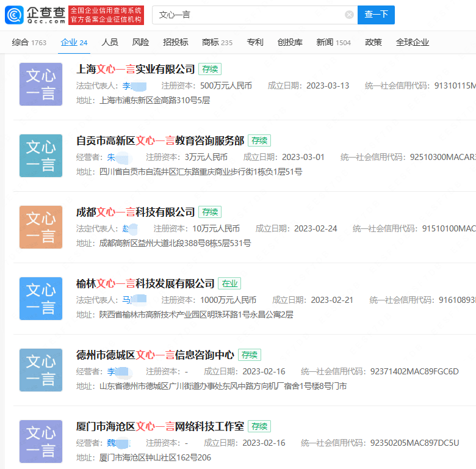Click registered capital 1000万元人民币
This screenshot has width=476, height=469.
point(228,300)
